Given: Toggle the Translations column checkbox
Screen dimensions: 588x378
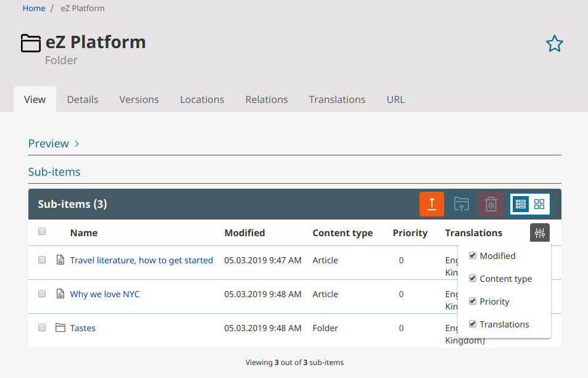Looking at the screenshot, I should pyautogui.click(x=473, y=324).
